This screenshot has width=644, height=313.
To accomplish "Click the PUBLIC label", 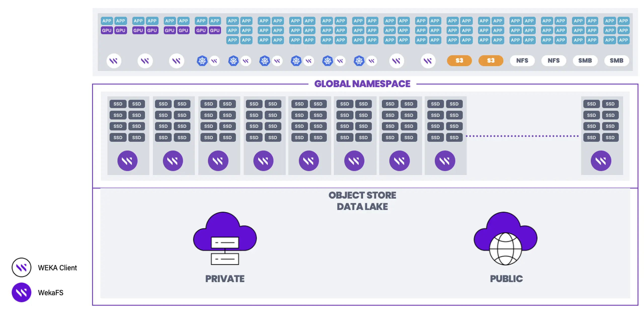I will (x=506, y=279).
